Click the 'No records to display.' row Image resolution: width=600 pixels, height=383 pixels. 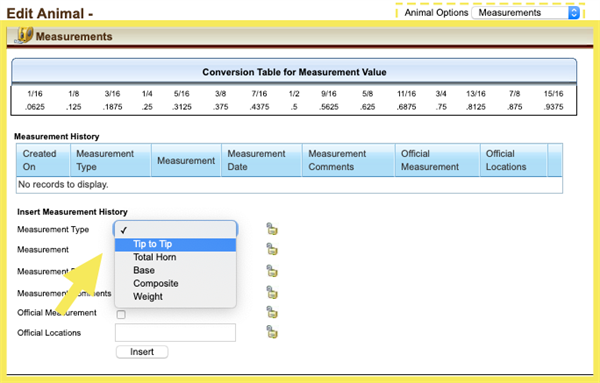click(x=289, y=185)
